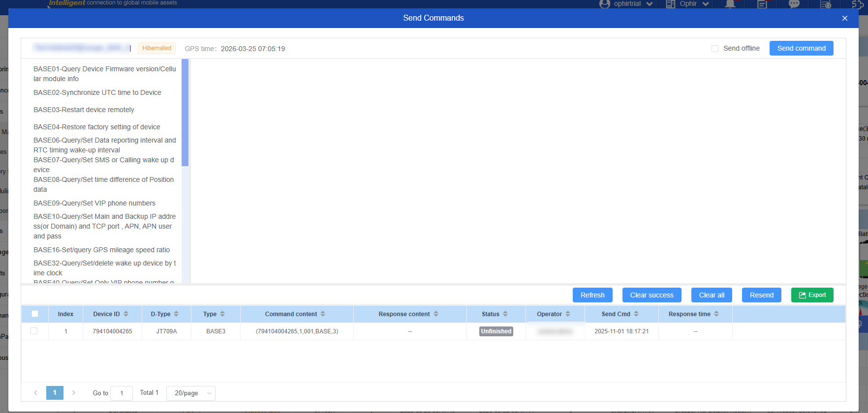Sort the Command content column
The width and height of the screenshot is (868, 413).
(x=323, y=314)
